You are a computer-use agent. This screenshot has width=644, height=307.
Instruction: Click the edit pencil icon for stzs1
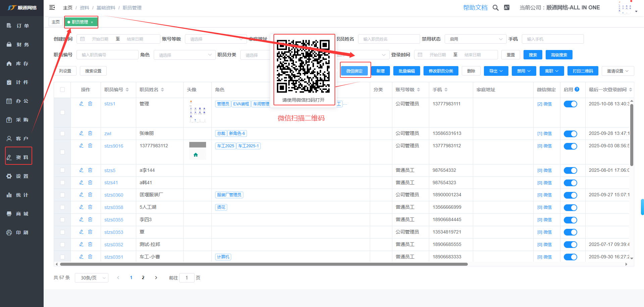pos(81,104)
